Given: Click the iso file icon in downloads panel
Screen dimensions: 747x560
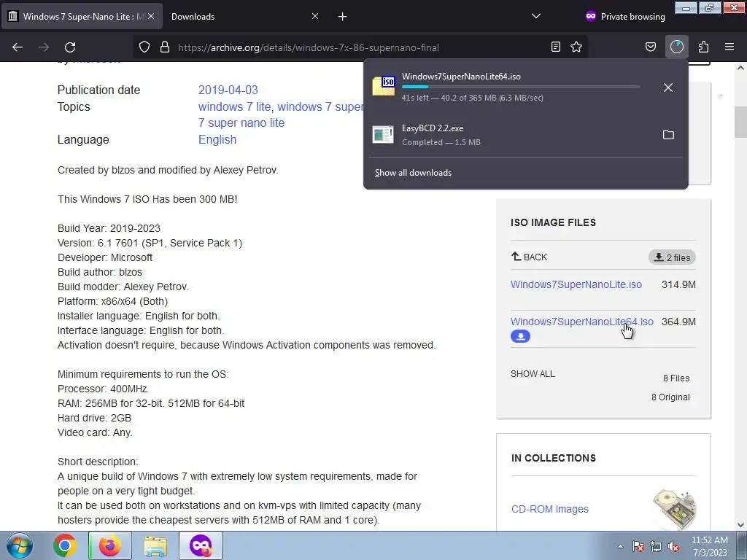Looking at the screenshot, I should point(384,86).
